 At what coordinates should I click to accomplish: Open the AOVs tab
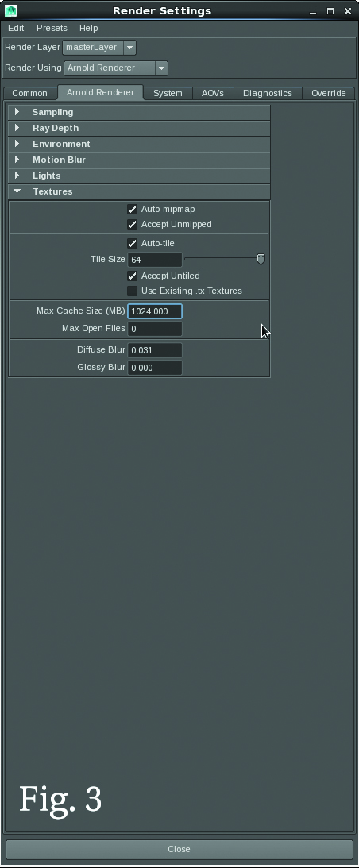[x=213, y=93]
